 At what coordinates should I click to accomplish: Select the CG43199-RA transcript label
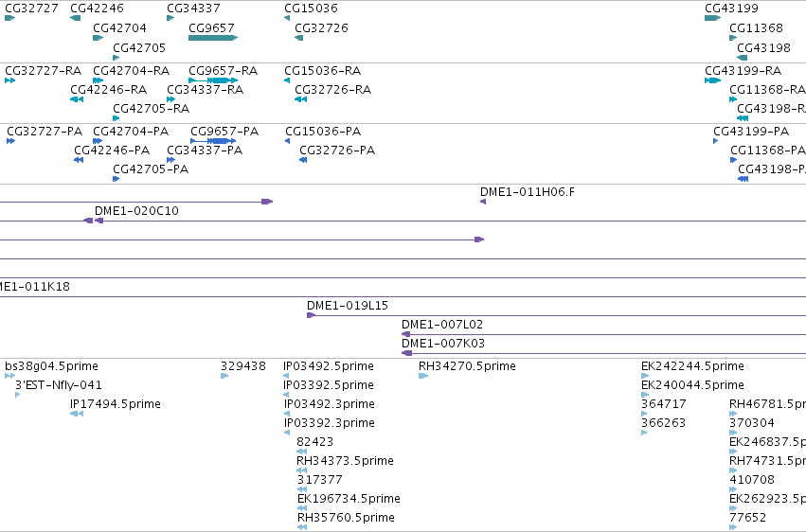click(x=743, y=71)
